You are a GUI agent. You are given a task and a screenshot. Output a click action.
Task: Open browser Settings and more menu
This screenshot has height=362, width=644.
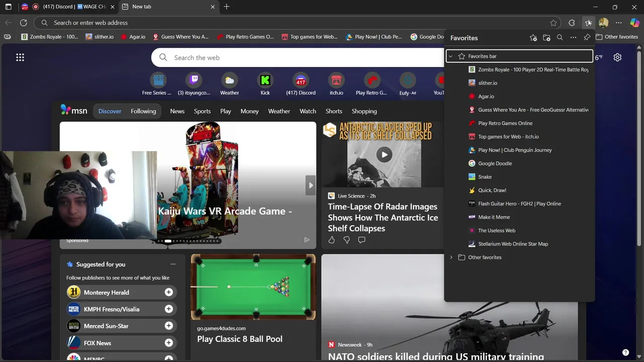point(619,23)
